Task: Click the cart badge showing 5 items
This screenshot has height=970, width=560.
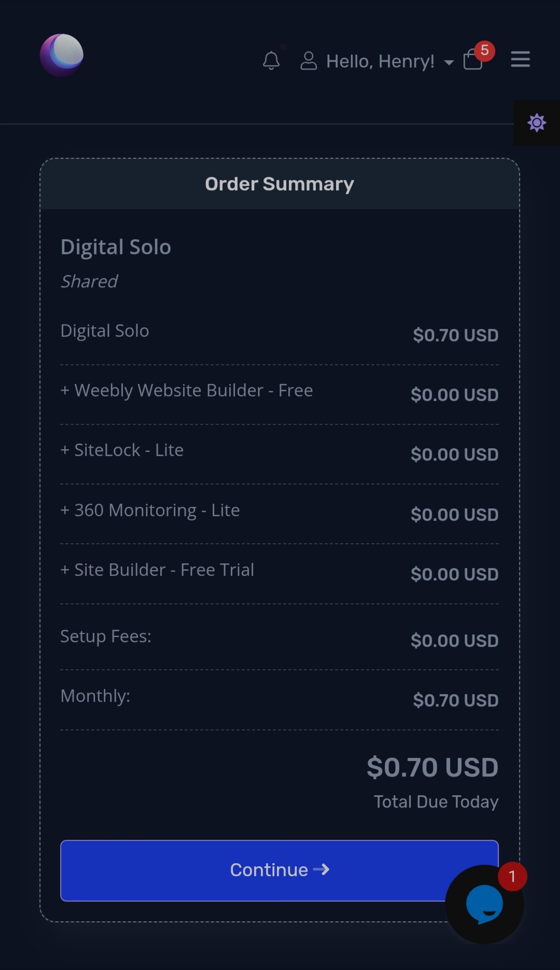Action: (x=484, y=51)
